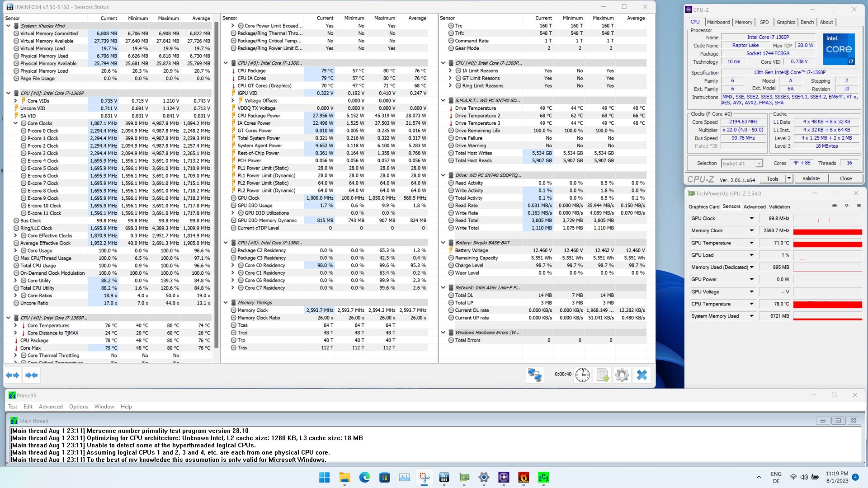Open clock and date in system tray
Viewport: 868px width, 488px height.
837,477
